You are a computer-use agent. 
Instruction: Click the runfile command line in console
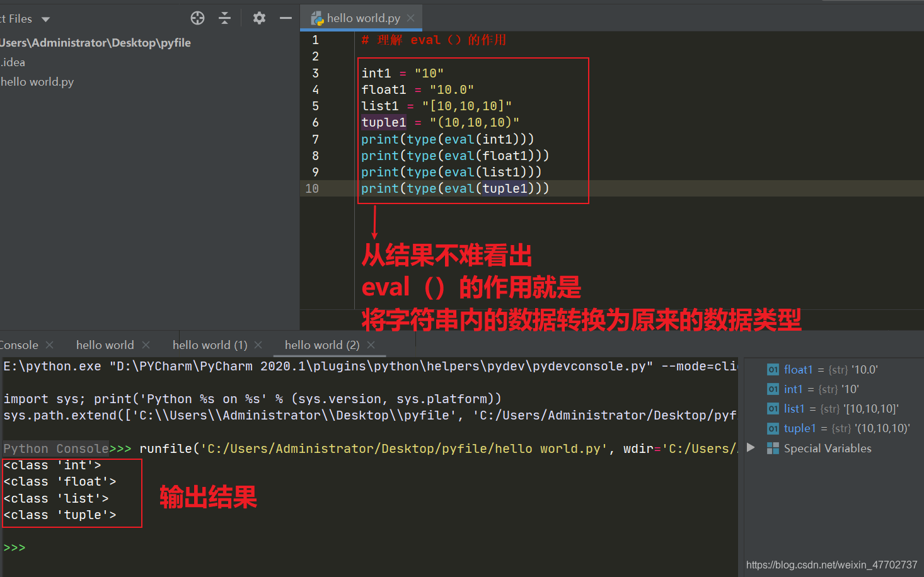click(x=438, y=448)
